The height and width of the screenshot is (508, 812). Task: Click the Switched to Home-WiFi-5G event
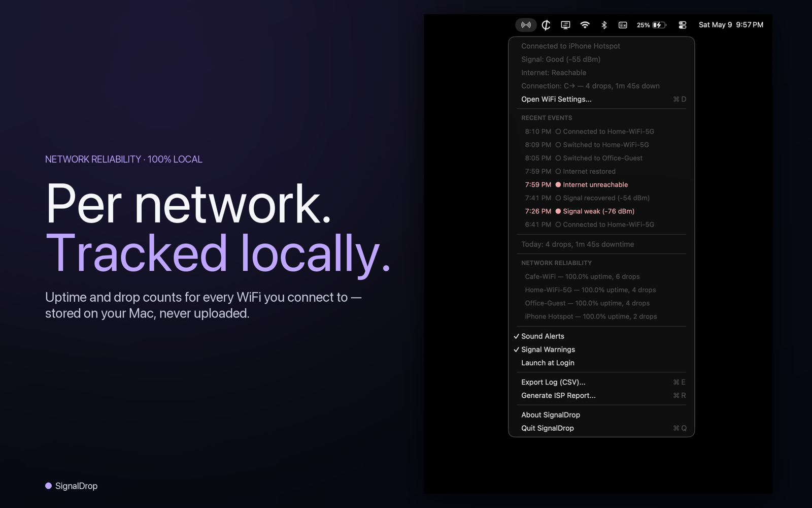[601, 145]
